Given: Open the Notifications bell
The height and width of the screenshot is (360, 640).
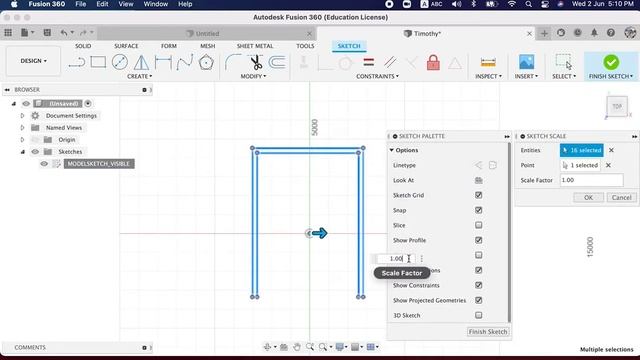Looking at the screenshot, I should point(594,33).
